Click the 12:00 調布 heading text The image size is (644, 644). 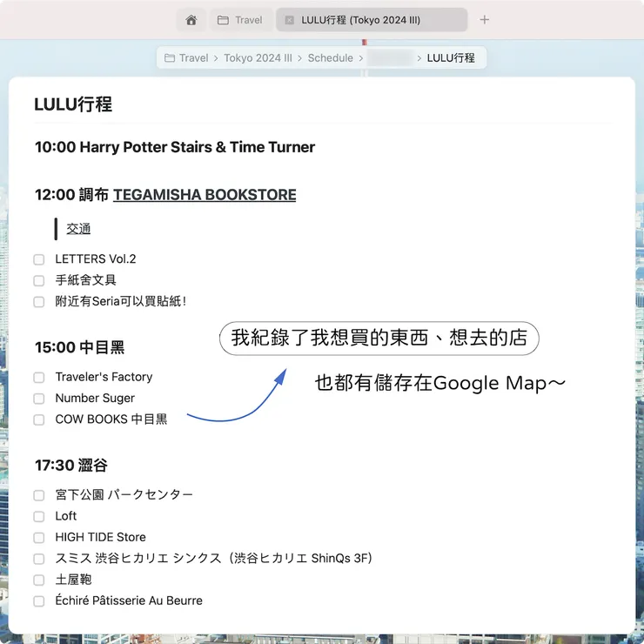pyautogui.click(x=72, y=195)
